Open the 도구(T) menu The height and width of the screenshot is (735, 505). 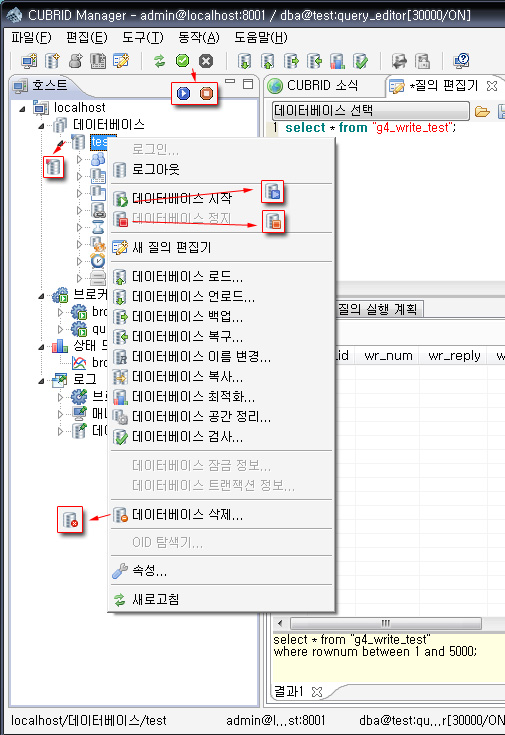tap(143, 38)
